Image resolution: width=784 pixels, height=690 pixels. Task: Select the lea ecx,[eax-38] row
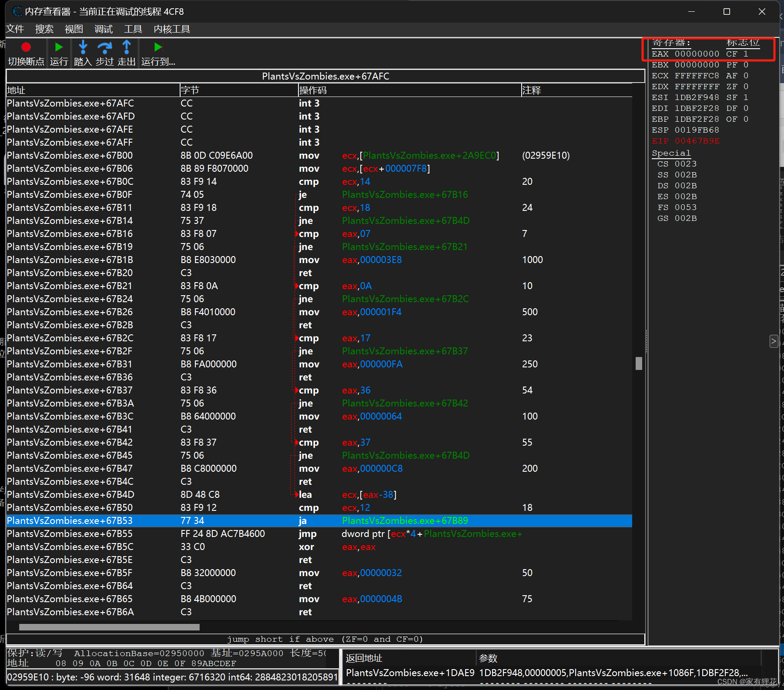[x=319, y=494]
